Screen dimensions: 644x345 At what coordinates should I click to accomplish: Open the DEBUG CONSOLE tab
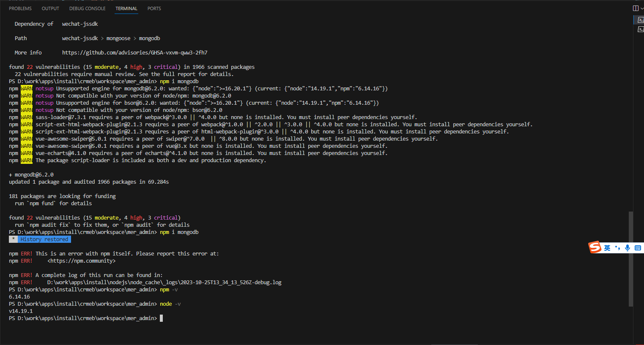tap(88, 8)
